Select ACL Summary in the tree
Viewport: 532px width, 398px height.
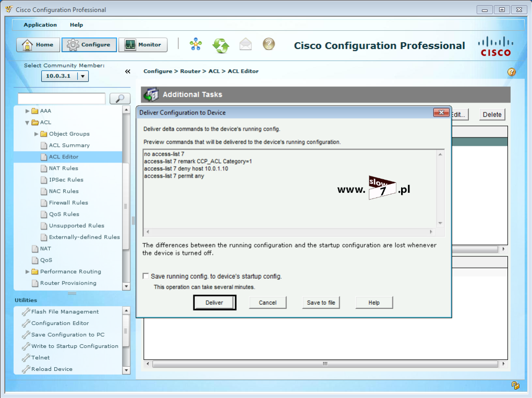coord(69,145)
